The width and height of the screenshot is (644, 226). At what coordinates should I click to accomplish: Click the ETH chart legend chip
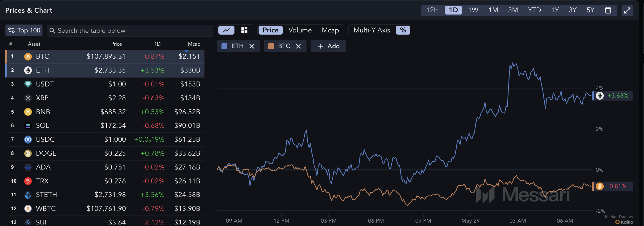click(x=238, y=46)
